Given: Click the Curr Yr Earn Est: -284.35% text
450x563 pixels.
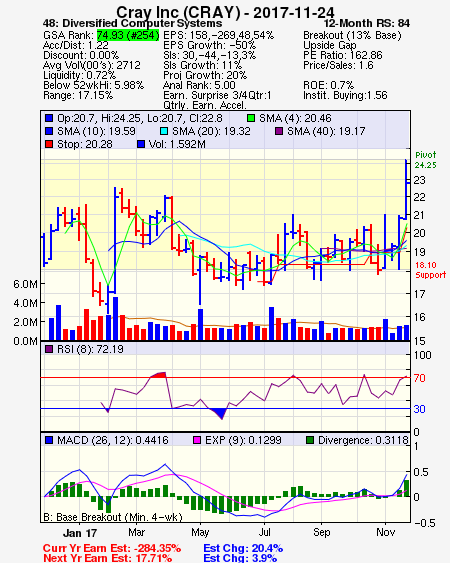Looking at the screenshot, I should [x=112, y=549].
